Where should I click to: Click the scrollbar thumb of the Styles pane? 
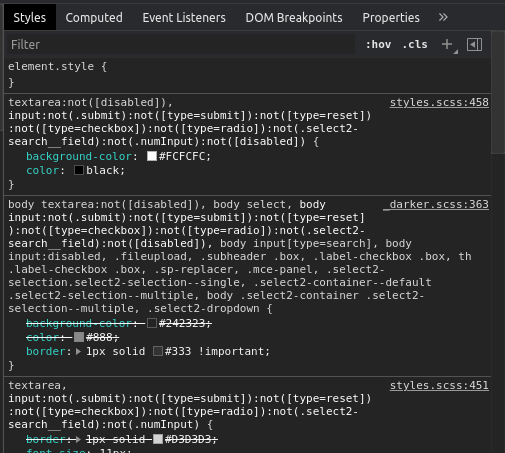[498, 92]
